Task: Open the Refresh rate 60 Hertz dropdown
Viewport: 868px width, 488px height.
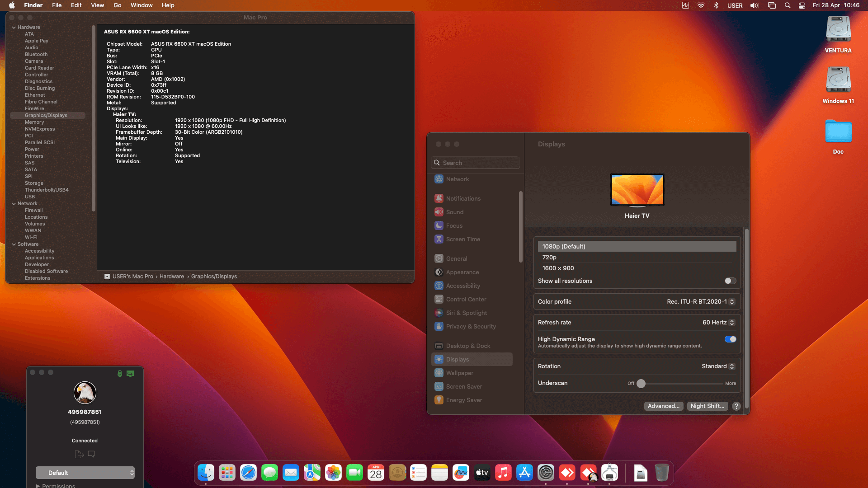Action: [719, 322]
